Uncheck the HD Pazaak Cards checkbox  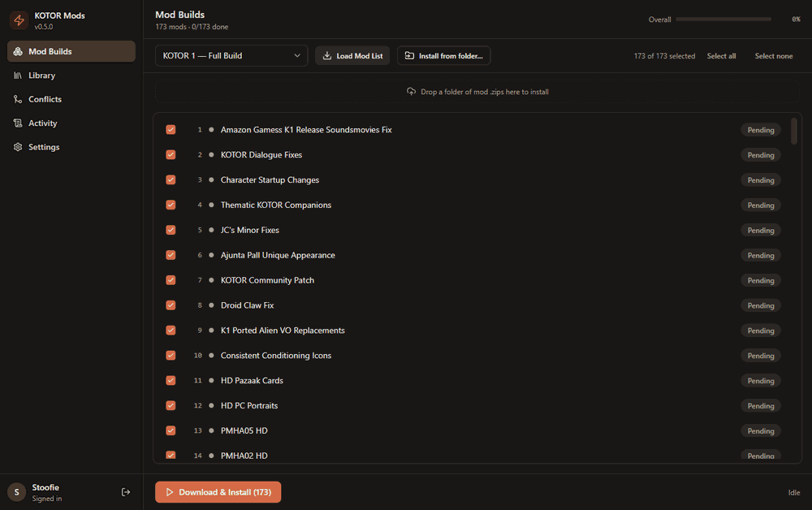point(171,381)
